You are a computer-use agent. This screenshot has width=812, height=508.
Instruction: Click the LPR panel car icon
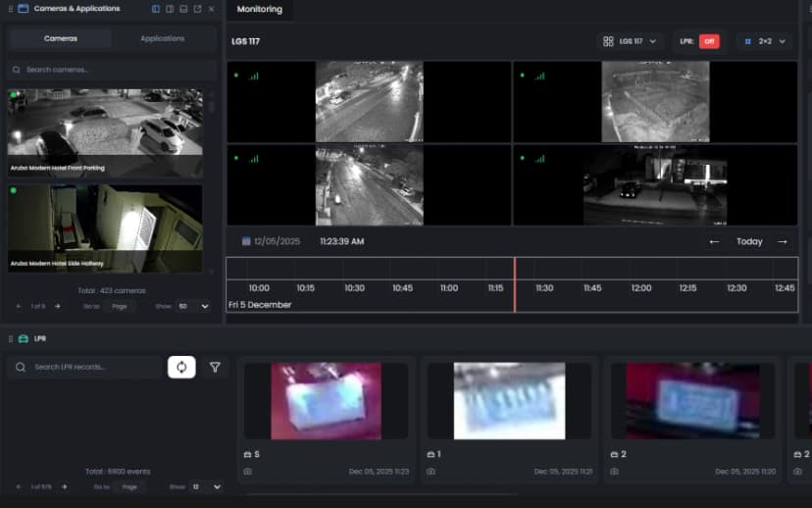click(24, 338)
